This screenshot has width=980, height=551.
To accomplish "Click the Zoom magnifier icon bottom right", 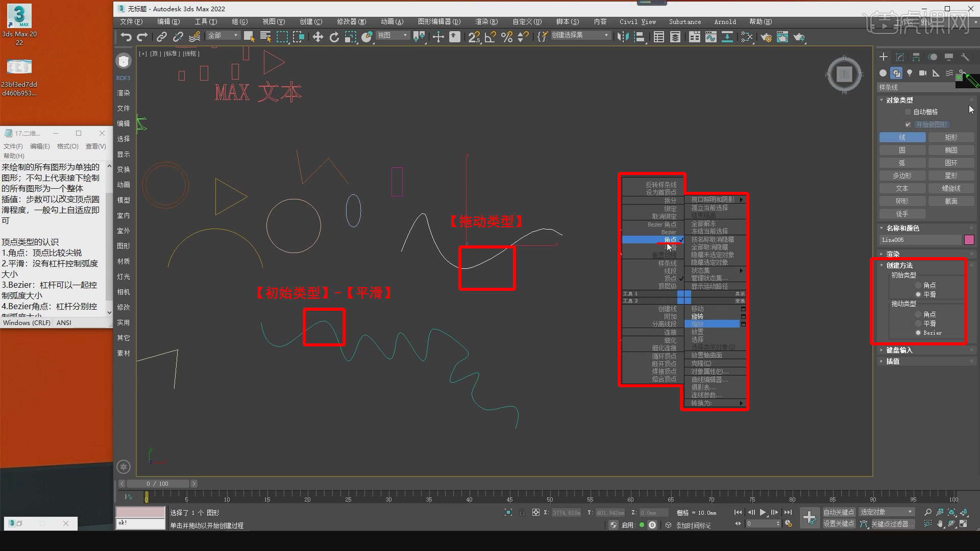I will (x=927, y=512).
